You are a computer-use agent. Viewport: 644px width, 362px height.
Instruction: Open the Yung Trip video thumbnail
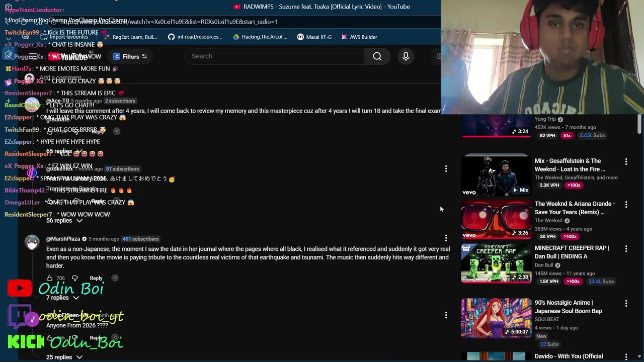(x=496, y=126)
